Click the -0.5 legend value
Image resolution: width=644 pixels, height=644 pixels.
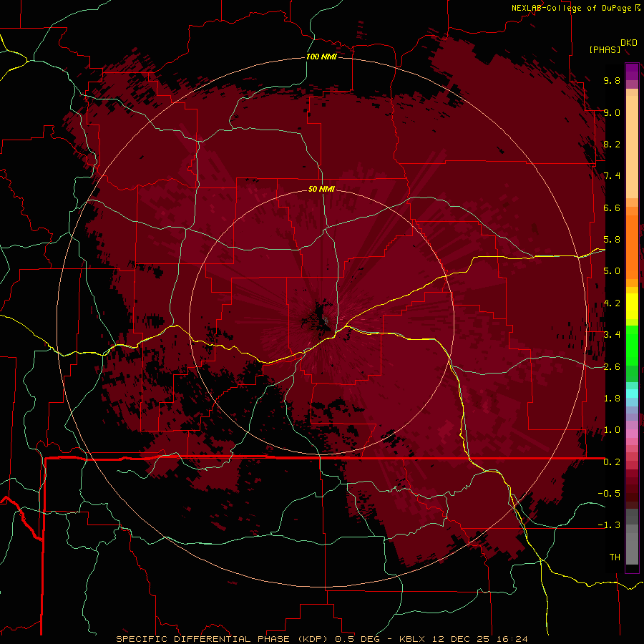pos(609,494)
